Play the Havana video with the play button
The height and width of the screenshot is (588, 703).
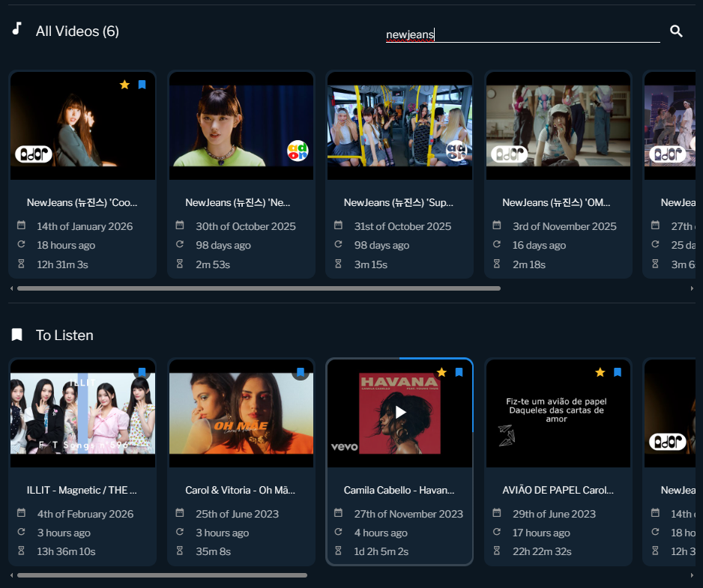click(400, 412)
